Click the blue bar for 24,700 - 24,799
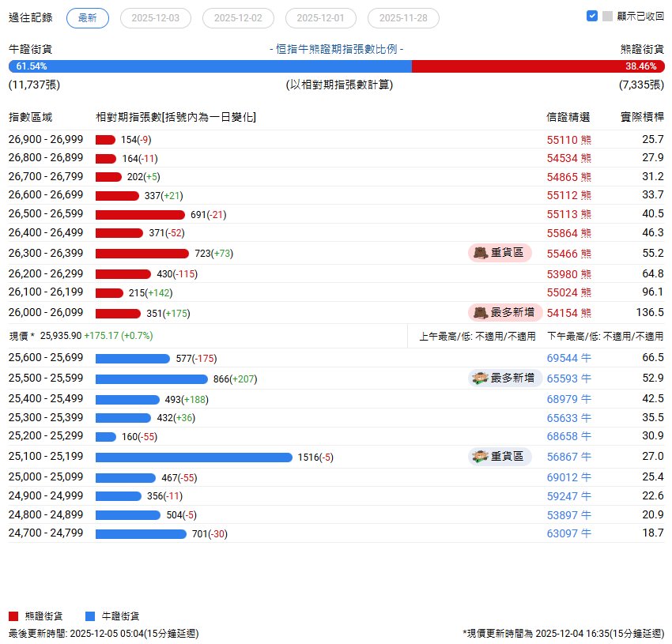Screen dimensions: 672x644 click(x=141, y=534)
